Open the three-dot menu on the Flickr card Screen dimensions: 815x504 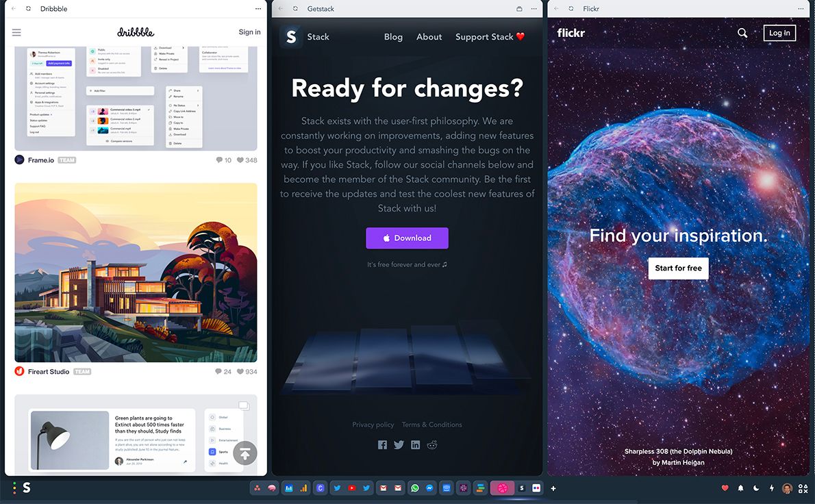(x=800, y=8)
